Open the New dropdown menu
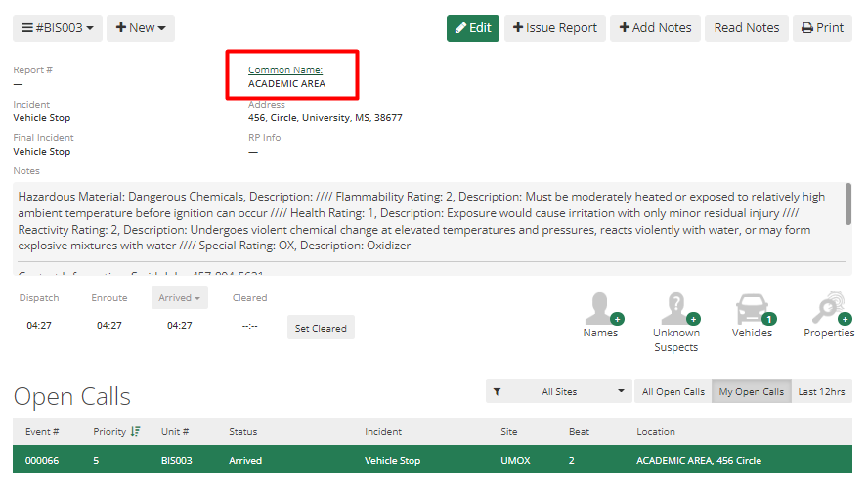868x492 pixels. 141,28
